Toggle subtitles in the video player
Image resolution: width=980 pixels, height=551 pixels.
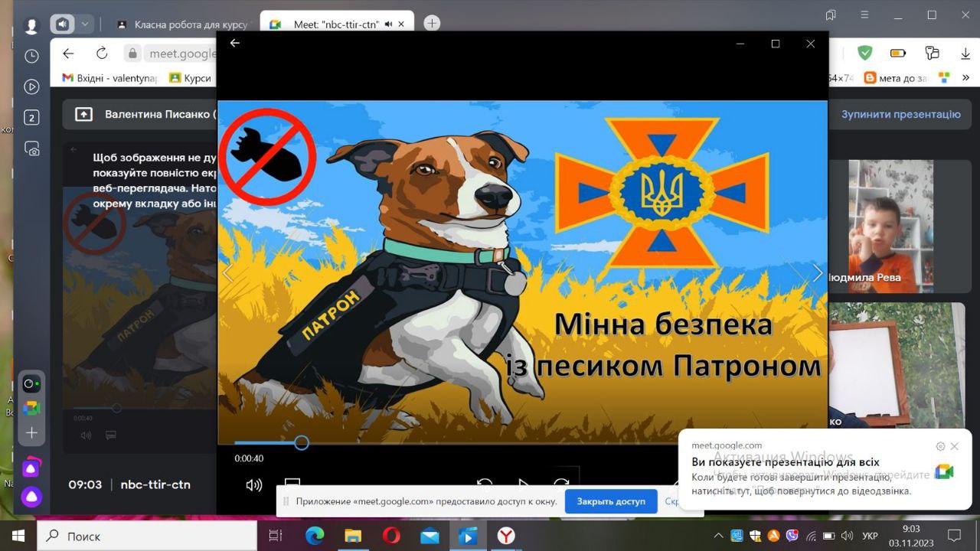point(292,484)
